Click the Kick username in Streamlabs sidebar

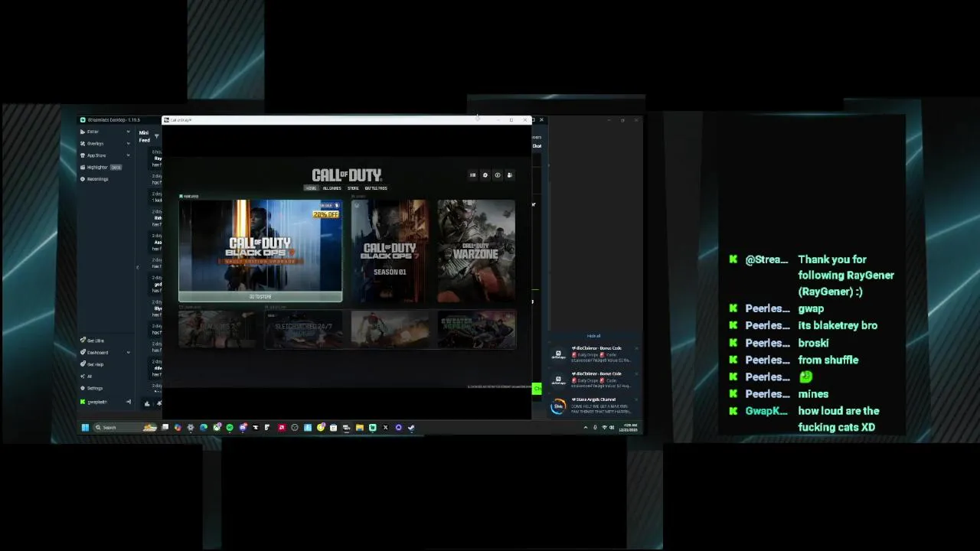coord(96,402)
